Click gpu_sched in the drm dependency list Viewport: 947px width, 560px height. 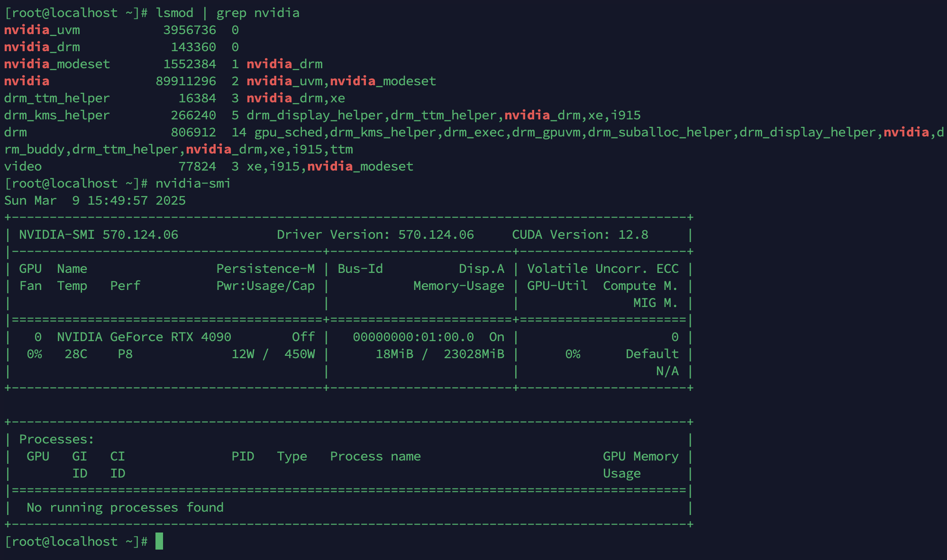[288, 132]
